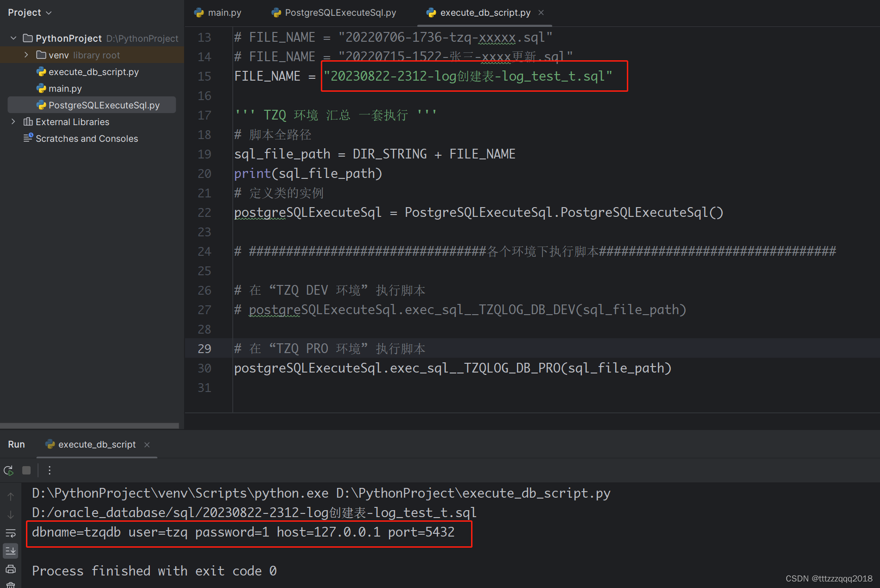Collapse the PythonProject tree node

click(13, 38)
